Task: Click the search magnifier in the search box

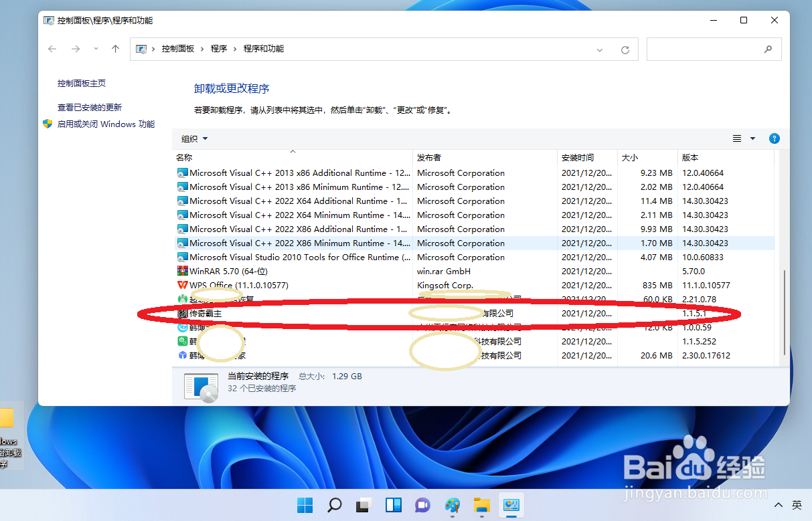Action: 768,49
